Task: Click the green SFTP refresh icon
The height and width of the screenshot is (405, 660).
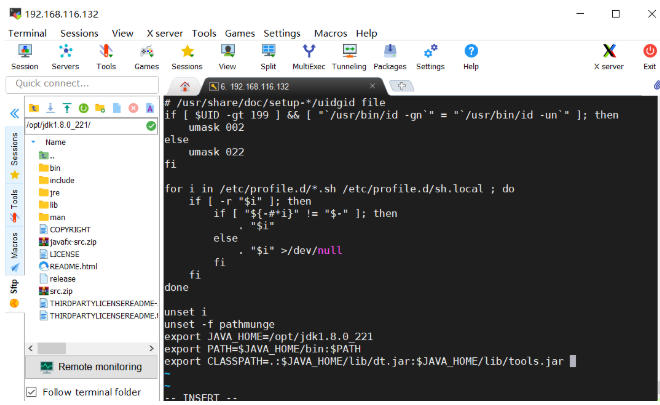Action: point(83,108)
